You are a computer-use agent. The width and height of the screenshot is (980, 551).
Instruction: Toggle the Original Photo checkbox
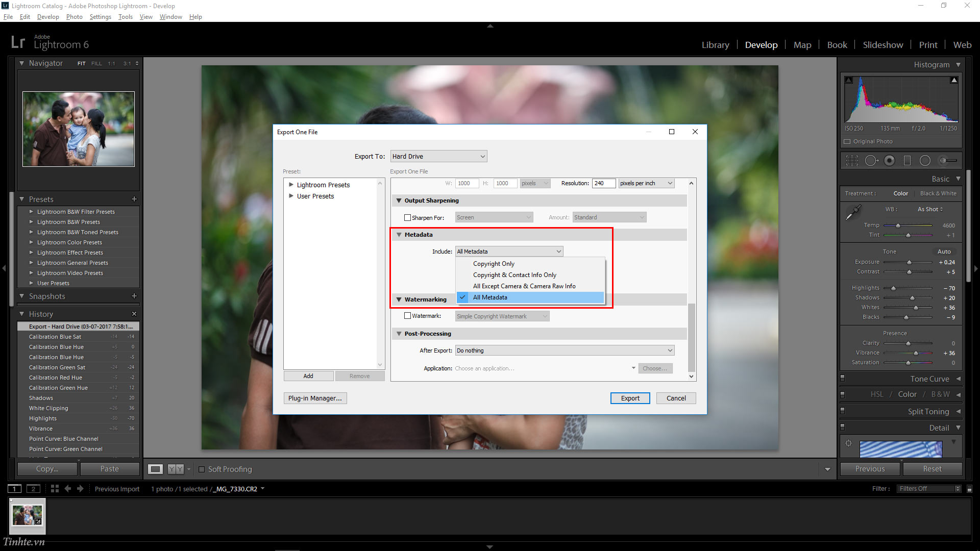pyautogui.click(x=847, y=141)
